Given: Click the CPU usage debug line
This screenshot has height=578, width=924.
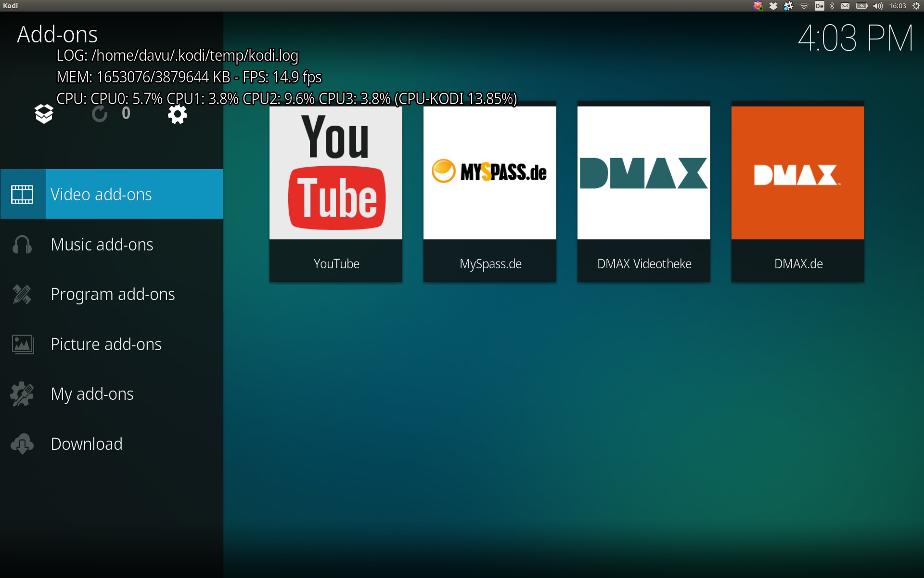Looking at the screenshot, I should tap(287, 99).
